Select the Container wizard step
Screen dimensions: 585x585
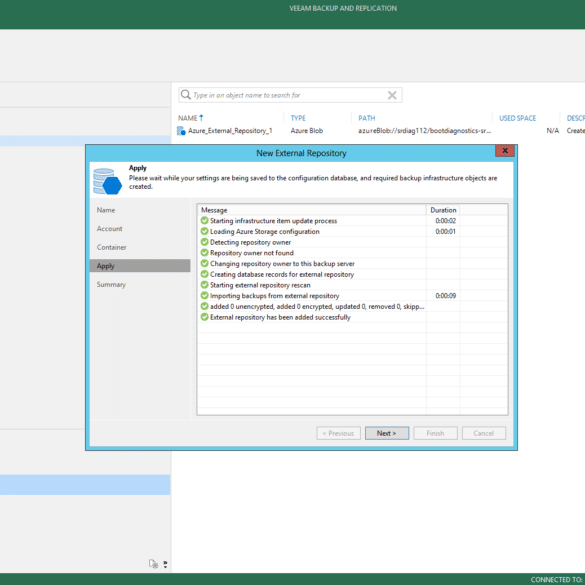click(112, 247)
